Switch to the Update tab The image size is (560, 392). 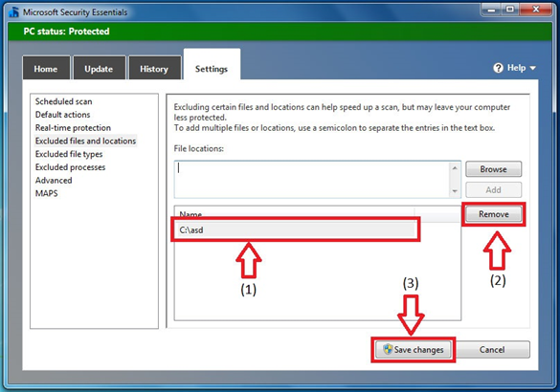[100, 69]
